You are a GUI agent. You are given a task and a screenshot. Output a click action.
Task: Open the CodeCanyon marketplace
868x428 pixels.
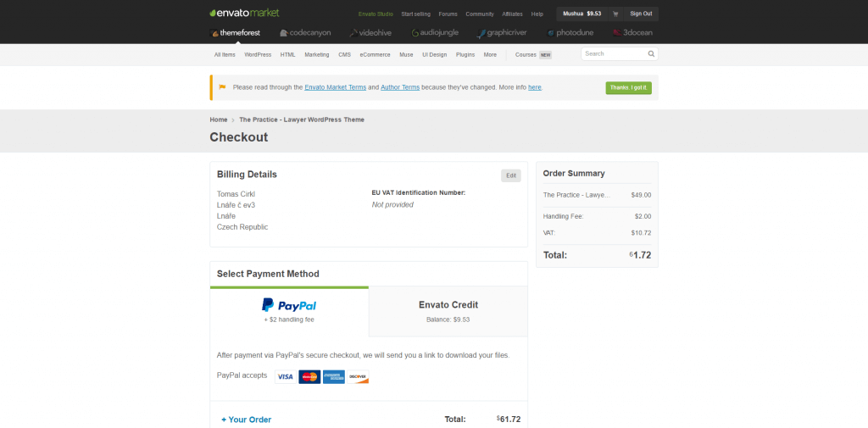point(305,33)
